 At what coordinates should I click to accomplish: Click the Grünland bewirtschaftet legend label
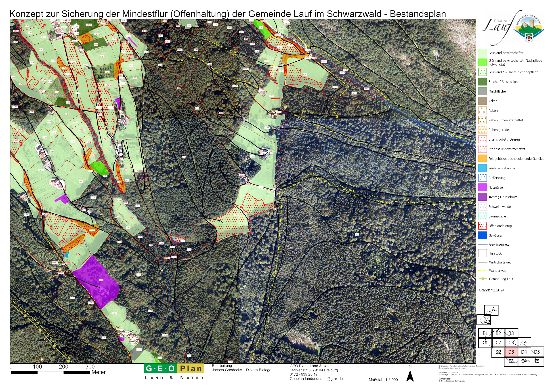coord(506,53)
